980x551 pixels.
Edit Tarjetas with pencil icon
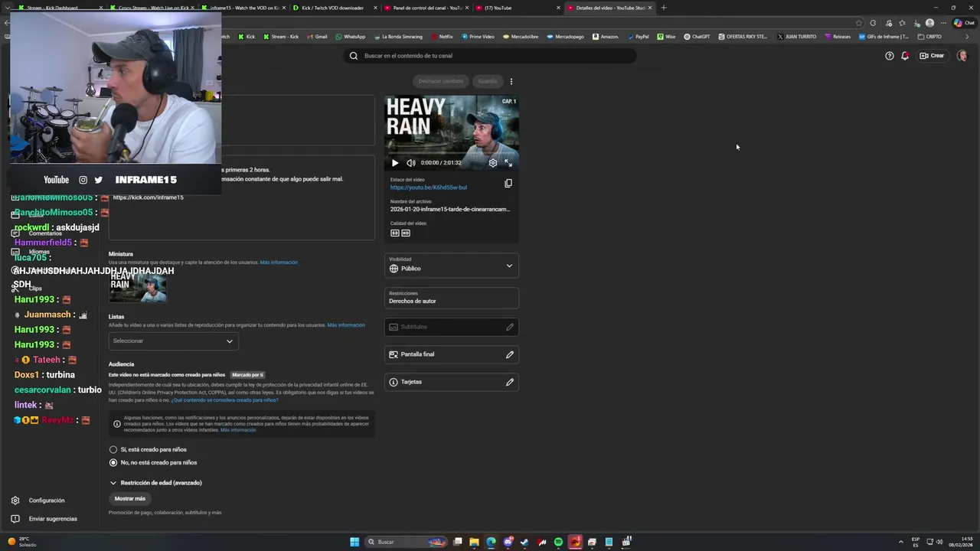point(510,382)
